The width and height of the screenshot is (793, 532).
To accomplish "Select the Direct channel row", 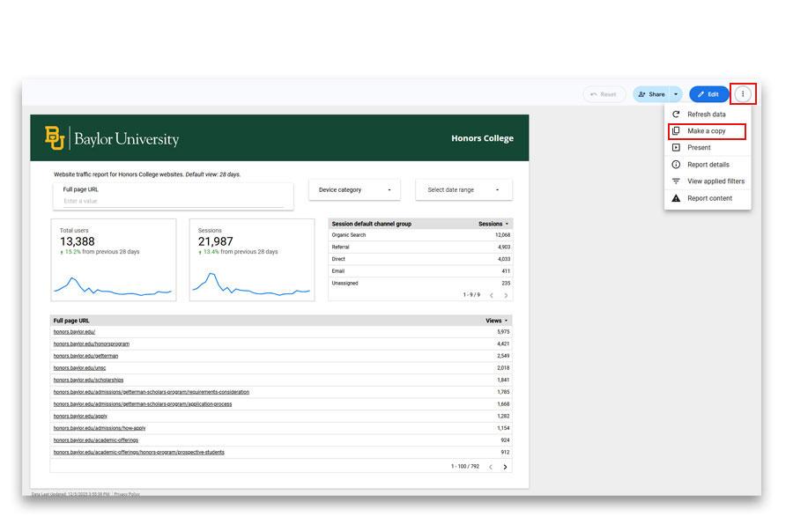I will click(420, 259).
